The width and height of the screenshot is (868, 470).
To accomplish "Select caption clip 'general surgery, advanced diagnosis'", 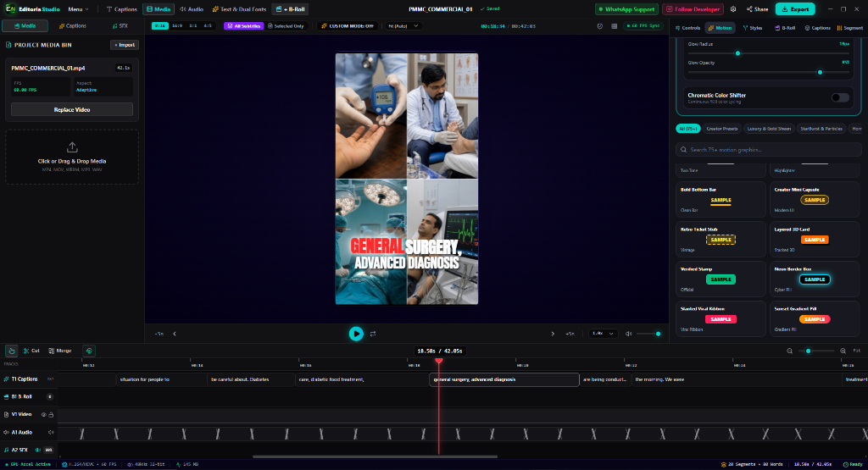I will 504,379.
